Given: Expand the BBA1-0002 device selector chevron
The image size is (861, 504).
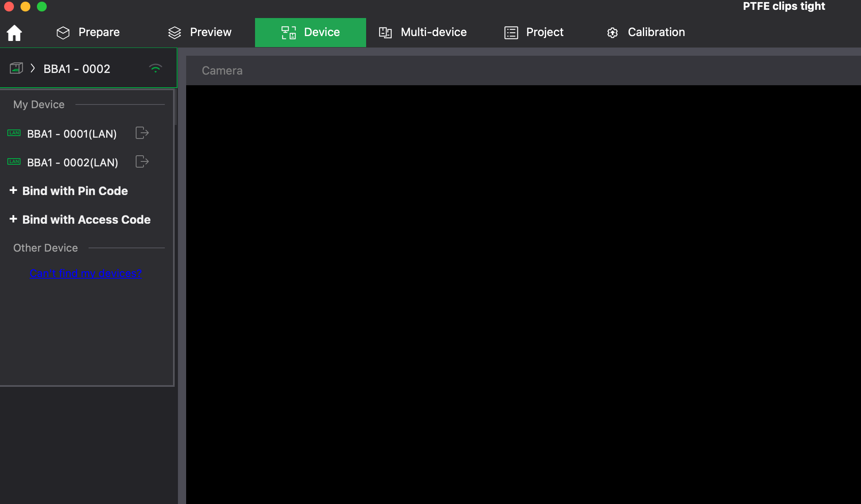Looking at the screenshot, I should coord(32,68).
